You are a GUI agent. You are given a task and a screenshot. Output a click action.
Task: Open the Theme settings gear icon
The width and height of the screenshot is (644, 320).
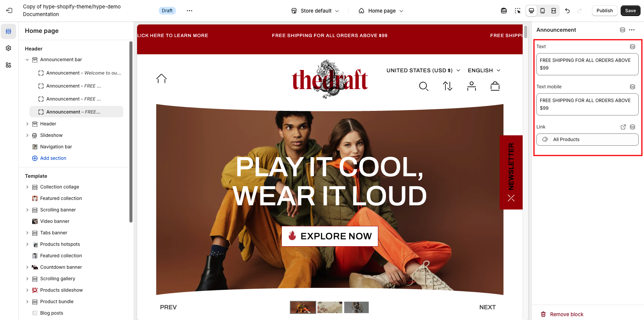pyautogui.click(x=8, y=48)
